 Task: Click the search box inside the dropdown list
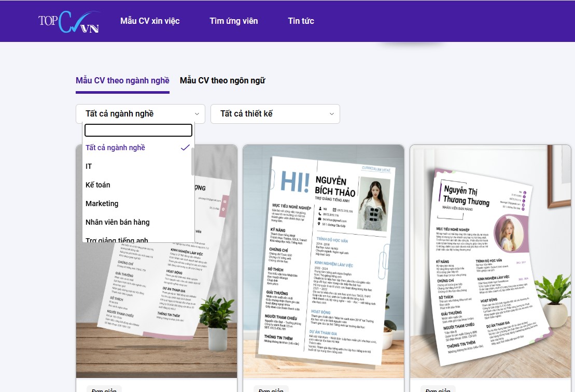(x=138, y=130)
